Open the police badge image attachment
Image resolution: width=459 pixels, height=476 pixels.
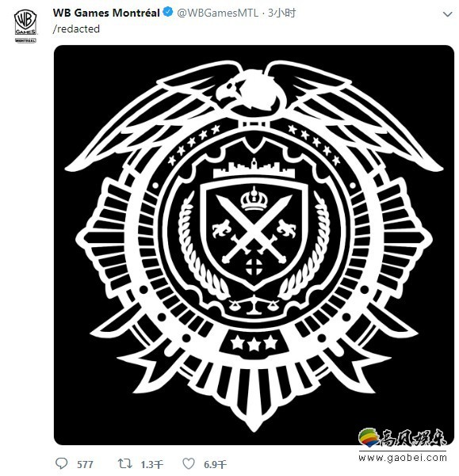coord(254,245)
